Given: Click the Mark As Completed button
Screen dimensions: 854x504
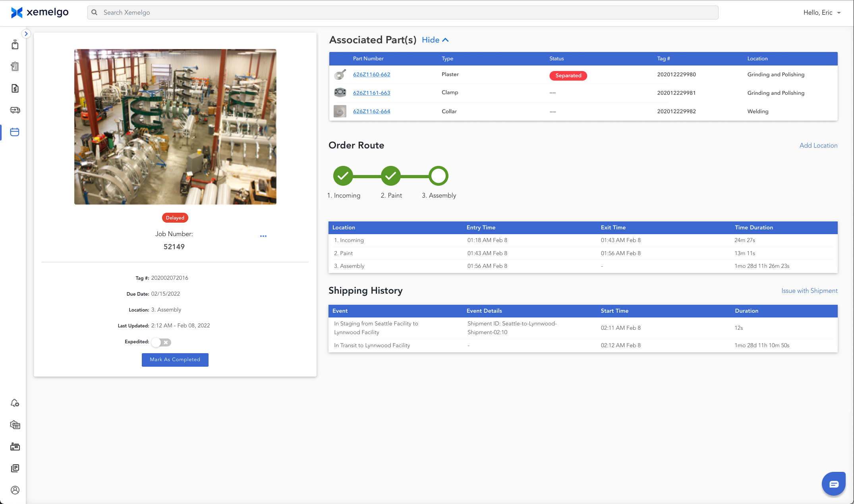Looking at the screenshot, I should 175,360.
